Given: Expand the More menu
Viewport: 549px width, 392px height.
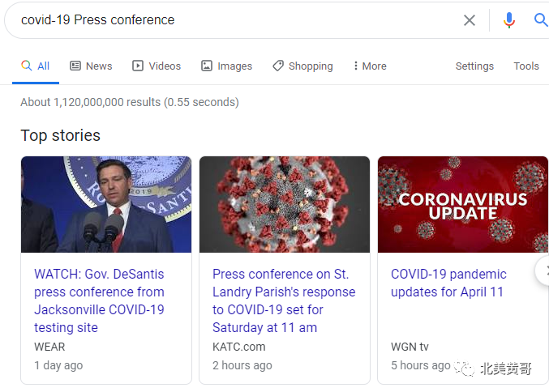Looking at the screenshot, I should [370, 66].
